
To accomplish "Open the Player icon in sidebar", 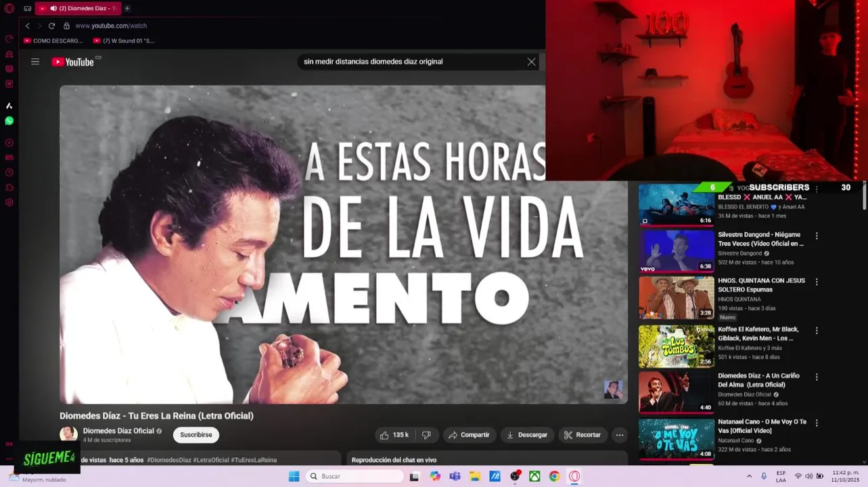I will pyautogui.click(x=9, y=143).
